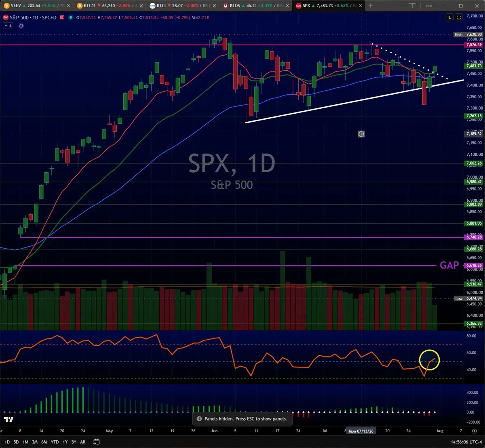
Task: Click the 7,576.39 resistance price label
Action: pyautogui.click(x=474, y=45)
